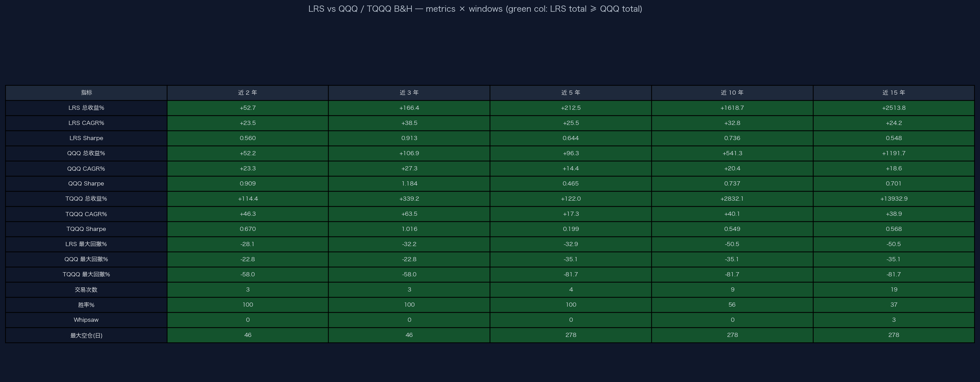Click the 'QQQ 总收益%' row label
The height and width of the screenshot is (382, 980).
[86, 153]
